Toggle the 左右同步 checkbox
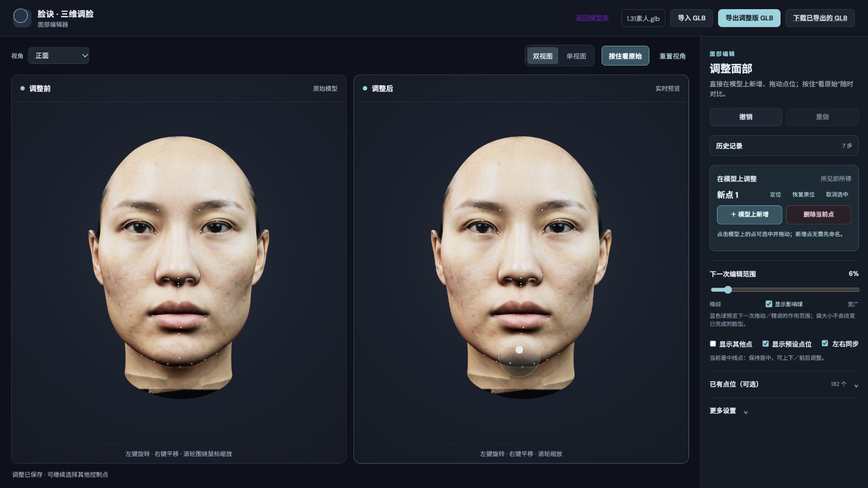This screenshot has width=868, height=488. coord(825,343)
